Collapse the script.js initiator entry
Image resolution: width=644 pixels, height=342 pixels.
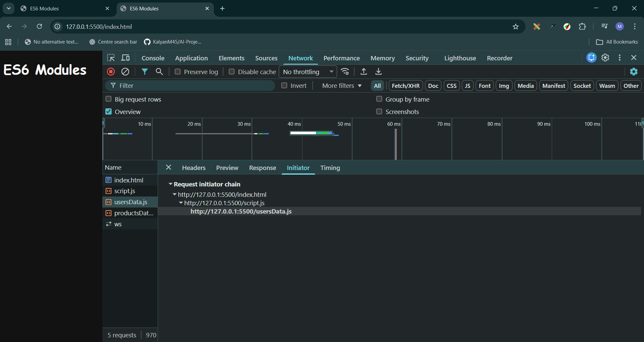pos(181,203)
